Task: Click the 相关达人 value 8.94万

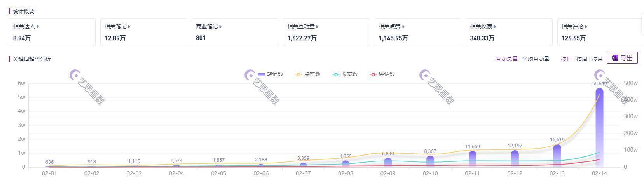Action: [x=22, y=38]
